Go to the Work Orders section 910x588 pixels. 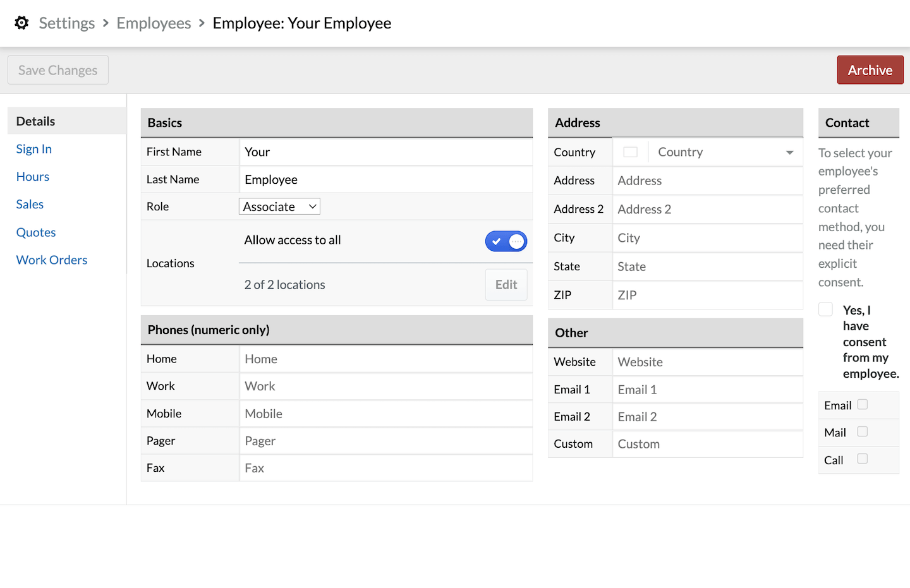[52, 260]
